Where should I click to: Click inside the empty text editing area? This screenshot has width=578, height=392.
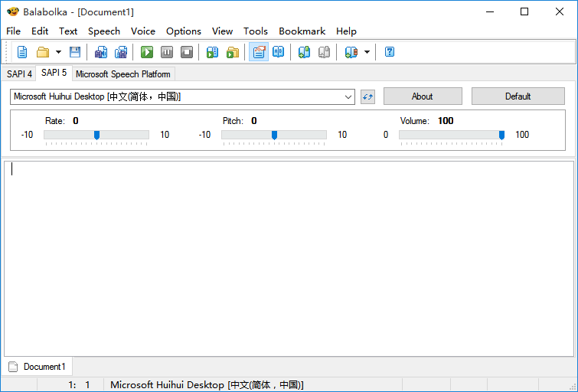tap(289, 259)
